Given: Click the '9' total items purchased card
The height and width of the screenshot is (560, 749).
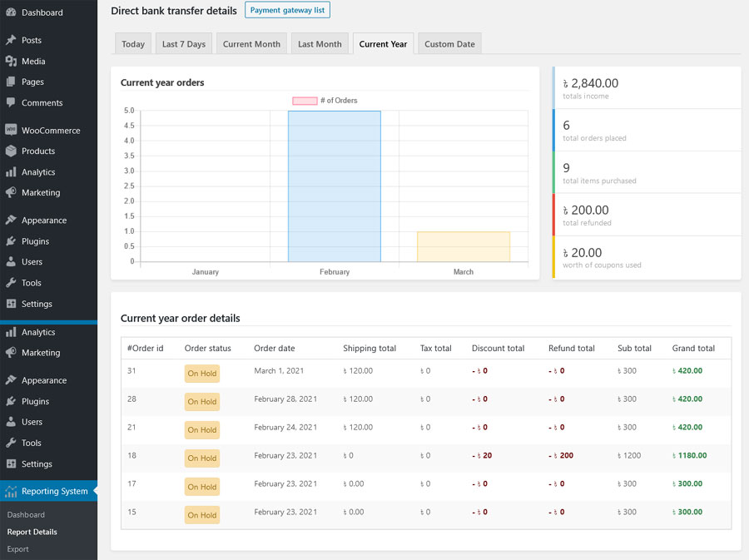Looking at the screenshot, I should 647,172.
